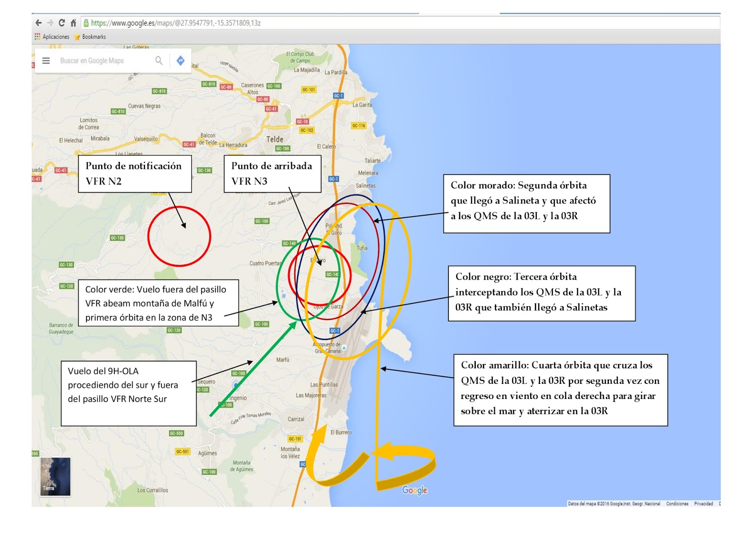
Task: Click the 'Ingenio' town label
Action: point(238,398)
